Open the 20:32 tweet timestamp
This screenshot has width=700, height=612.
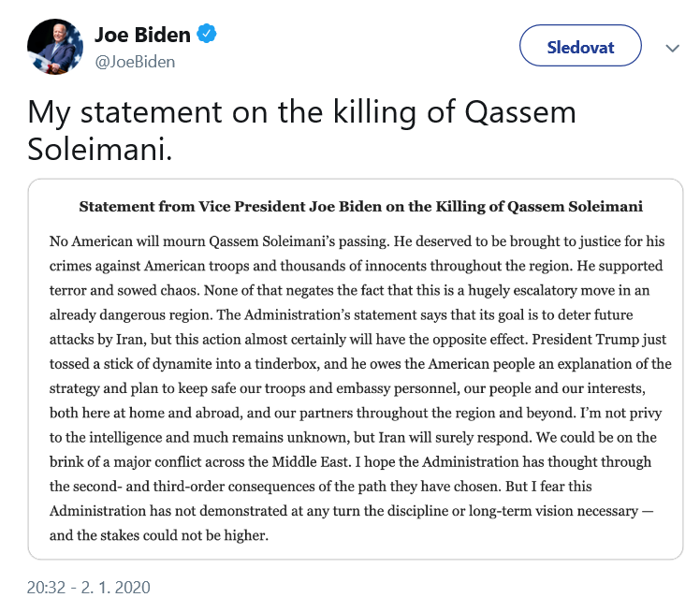click(x=88, y=588)
